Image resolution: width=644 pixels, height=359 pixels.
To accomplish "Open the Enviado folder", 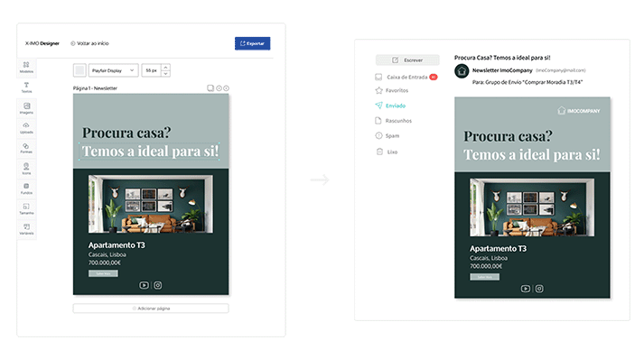I will point(390,106).
